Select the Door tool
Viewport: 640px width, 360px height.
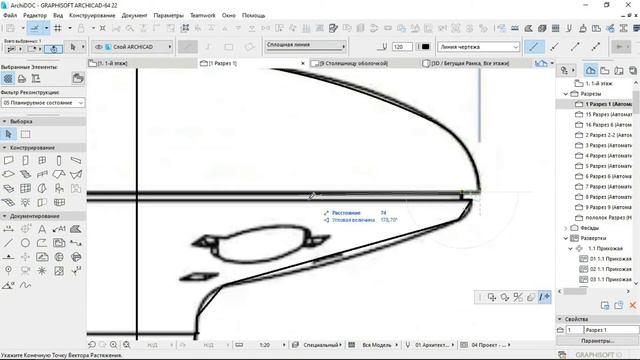25,160
